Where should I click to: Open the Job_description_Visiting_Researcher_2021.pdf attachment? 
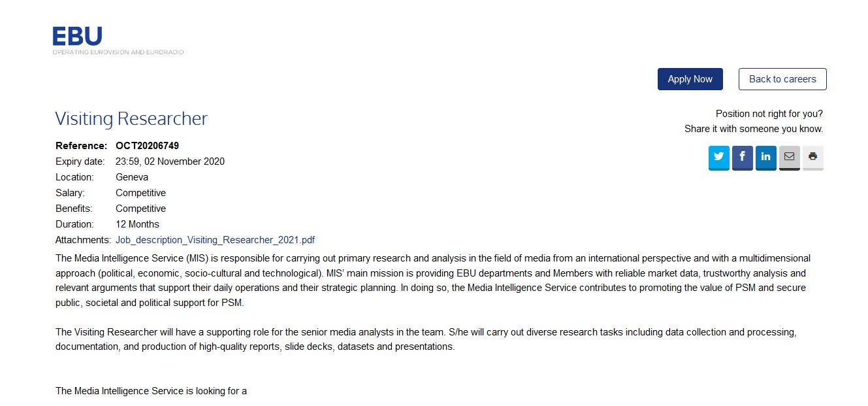click(215, 240)
